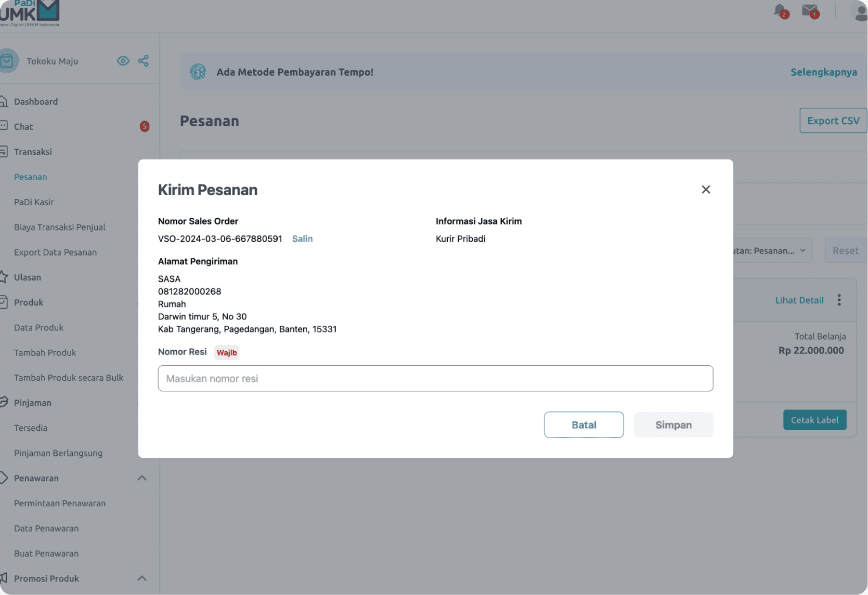Image resolution: width=868 pixels, height=595 pixels.
Task: Open notifications bell icon
Action: pyautogui.click(x=780, y=11)
